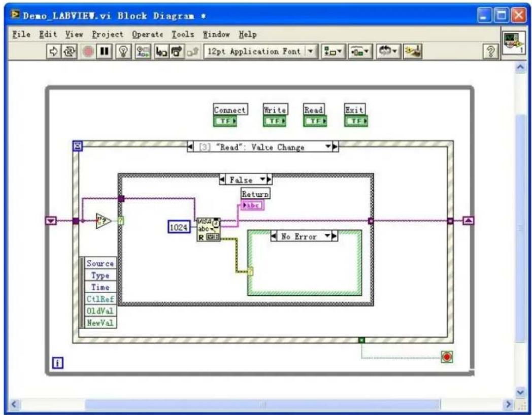Click Step Out button
The width and height of the screenshot is (532, 415).
pyautogui.click(x=192, y=52)
